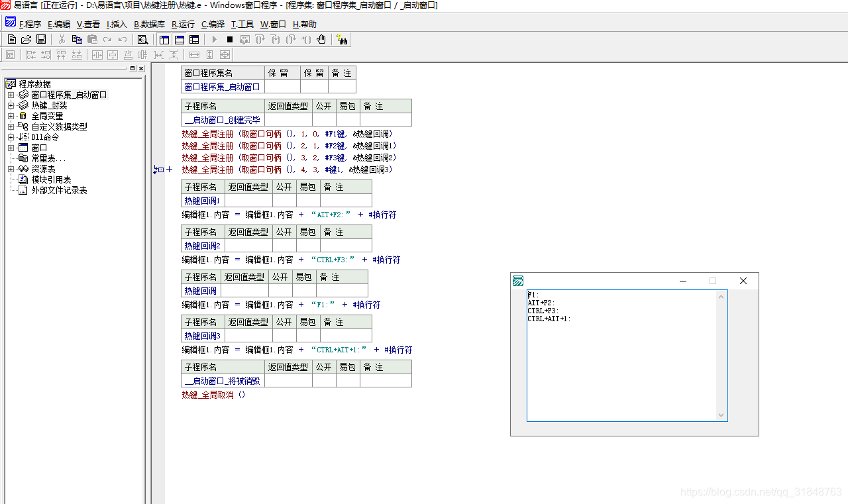
Task: Click the view-code toolbar icon beside Stop
Action: [x=244, y=40]
